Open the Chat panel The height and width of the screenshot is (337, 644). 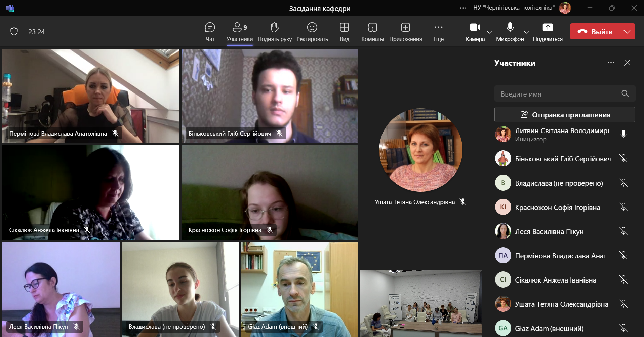coord(210,32)
